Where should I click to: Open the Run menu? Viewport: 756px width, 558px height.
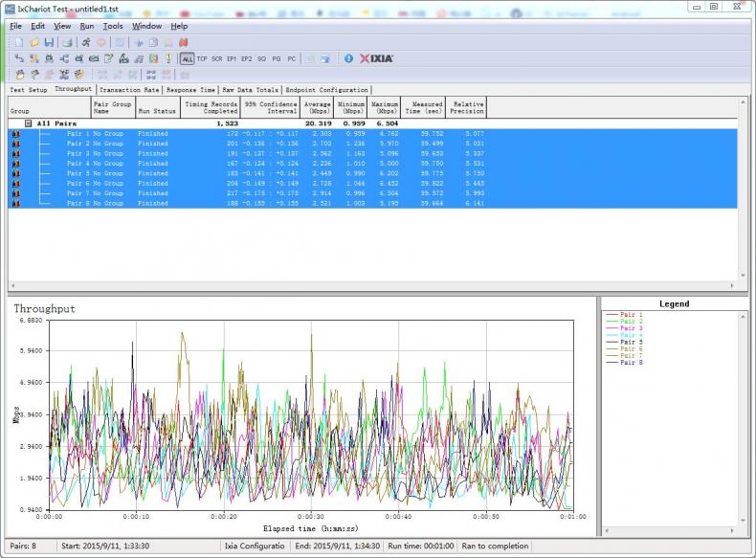[87, 26]
